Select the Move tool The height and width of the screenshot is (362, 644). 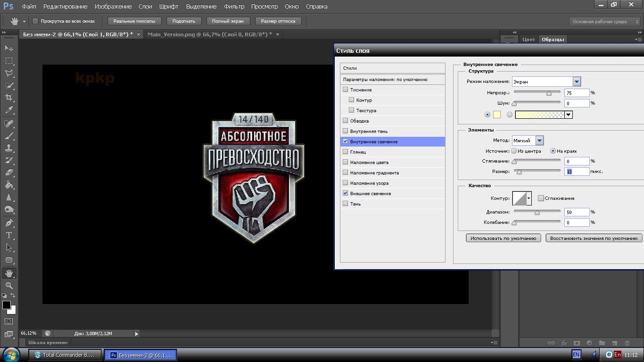9,49
